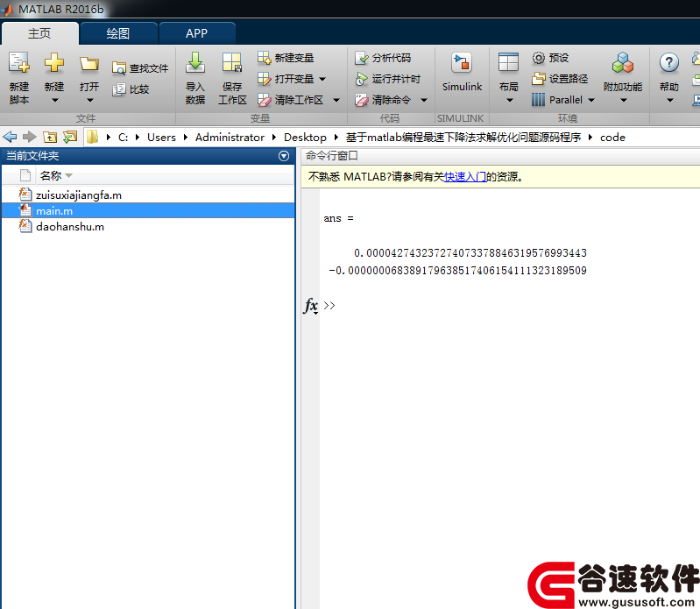700x609 pixels.
Task: Click Open Variable (打开变量) button
Action: pyautogui.click(x=286, y=79)
